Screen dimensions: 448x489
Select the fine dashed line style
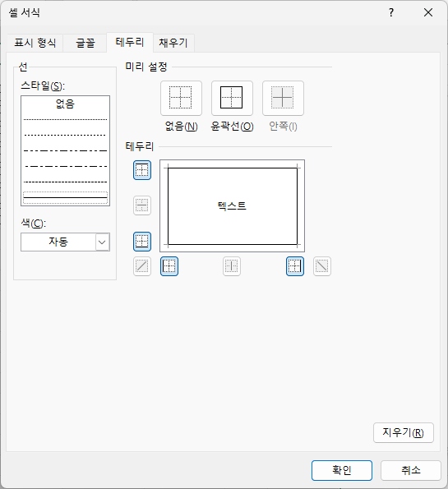65,182
